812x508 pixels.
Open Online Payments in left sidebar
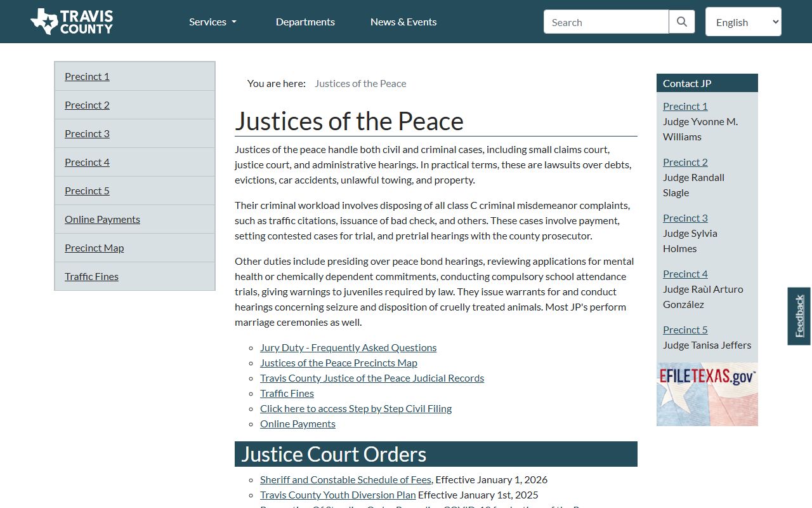102,219
